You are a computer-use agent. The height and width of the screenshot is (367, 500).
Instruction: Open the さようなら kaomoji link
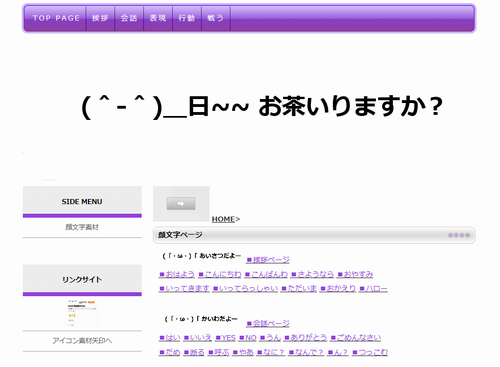[312, 274]
